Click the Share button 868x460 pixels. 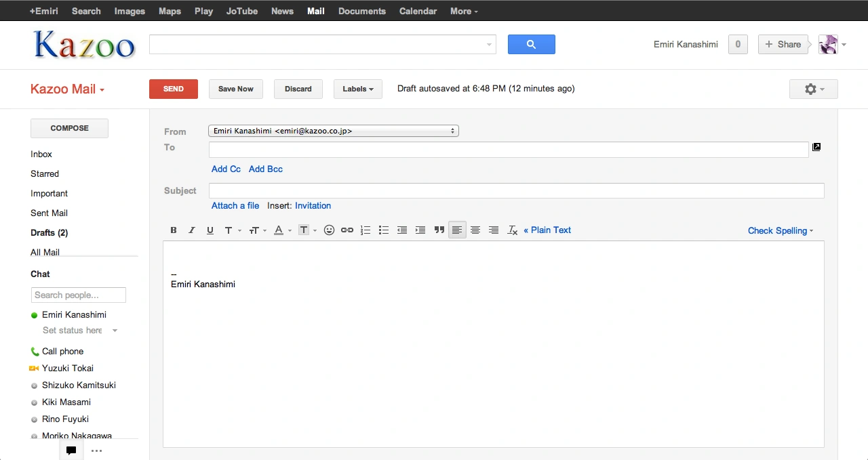tap(783, 45)
